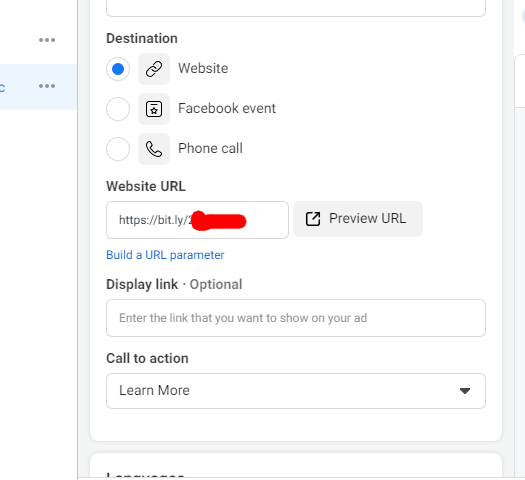Choose the Website option label
The width and height of the screenshot is (525, 480).
tap(203, 68)
